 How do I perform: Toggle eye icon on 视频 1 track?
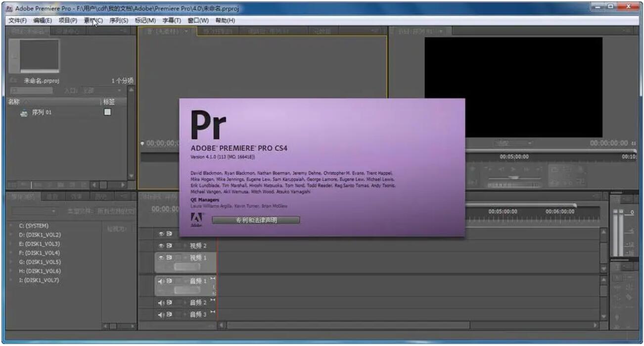click(x=161, y=257)
